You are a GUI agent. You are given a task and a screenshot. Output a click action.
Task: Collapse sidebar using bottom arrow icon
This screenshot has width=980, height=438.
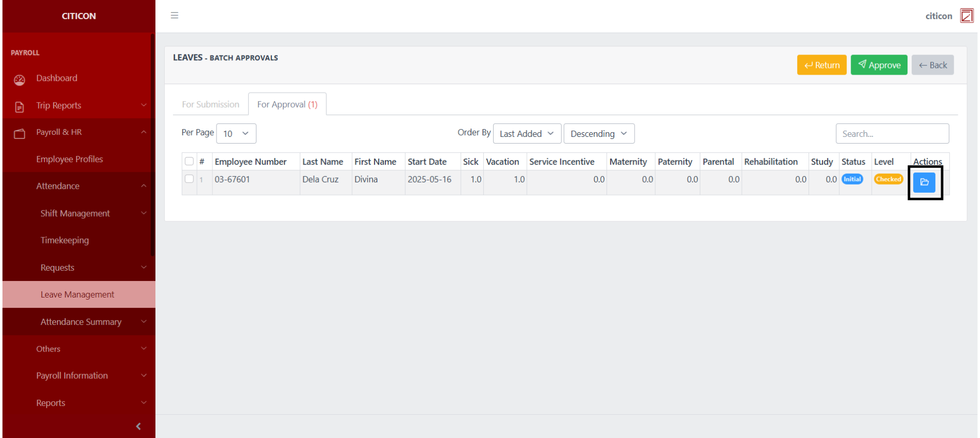click(138, 426)
